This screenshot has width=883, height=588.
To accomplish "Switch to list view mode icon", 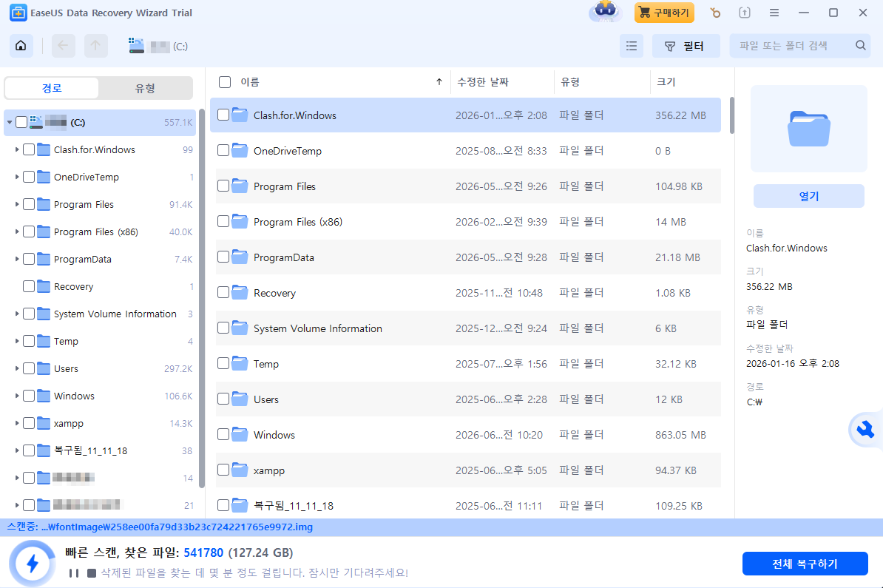I will click(x=632, y=46).
